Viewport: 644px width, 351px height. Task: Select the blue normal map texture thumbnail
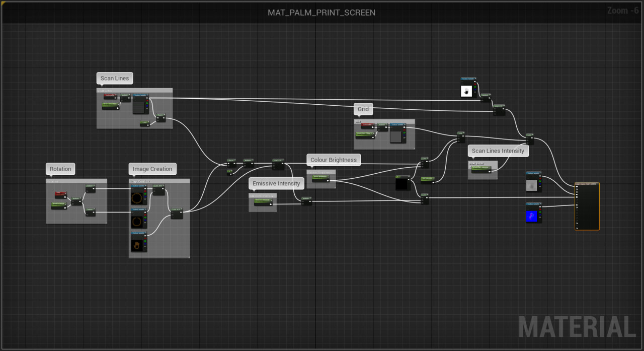(533, 217)
